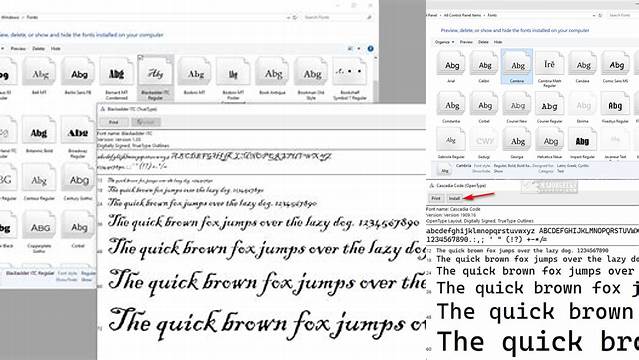Open the Bodoni MT font icon

(x=194, y=76)
